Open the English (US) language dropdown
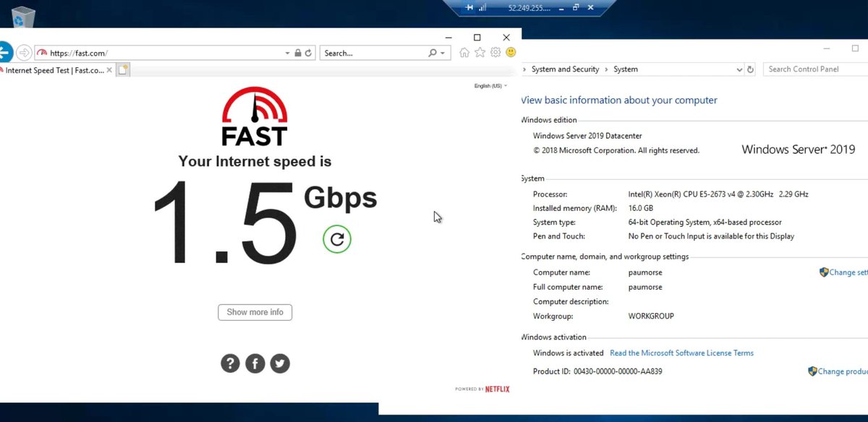This screenshot has width=868, height=422. [x=490, y=86]
